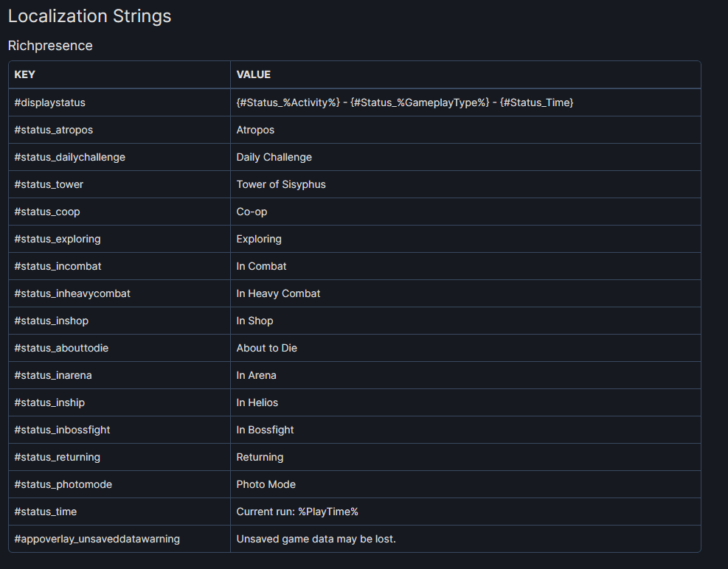Click the About to Die value

click(266, 348)
